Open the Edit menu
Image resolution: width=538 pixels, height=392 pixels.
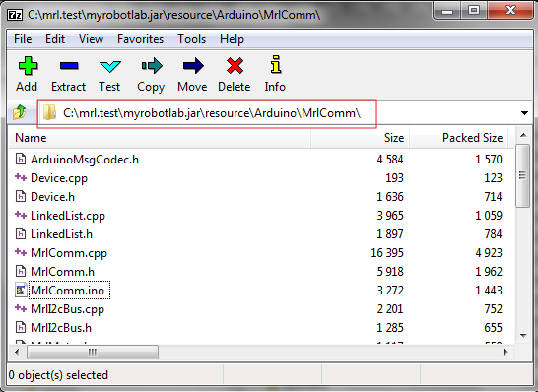tap(55, 39)
